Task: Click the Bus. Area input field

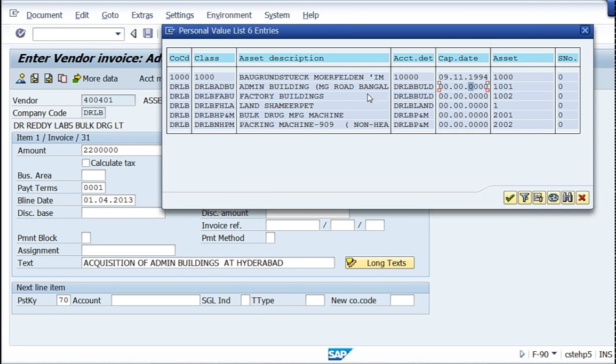Action: (93, 175)
